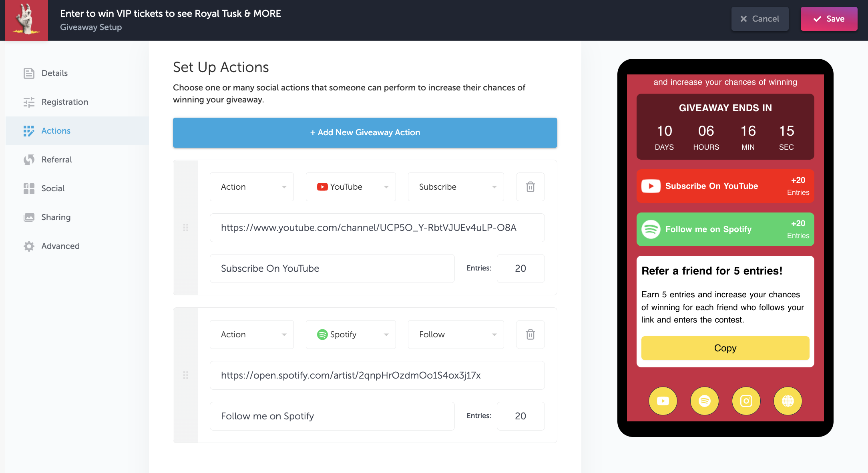Delete the Spotify follow action
Viewport: 868px width, 473px height.
[x=530, y=335]
